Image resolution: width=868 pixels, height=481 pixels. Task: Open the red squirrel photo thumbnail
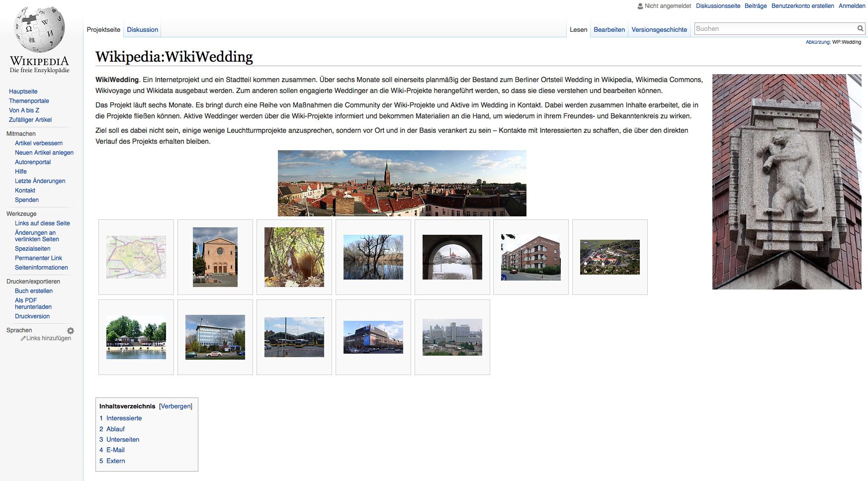(x=294, y=257)
